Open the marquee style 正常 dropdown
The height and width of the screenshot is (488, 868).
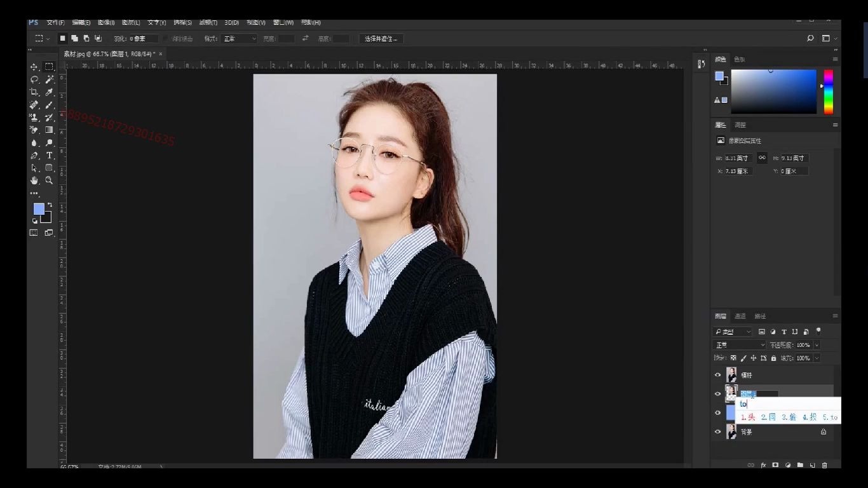click(239, 39)
